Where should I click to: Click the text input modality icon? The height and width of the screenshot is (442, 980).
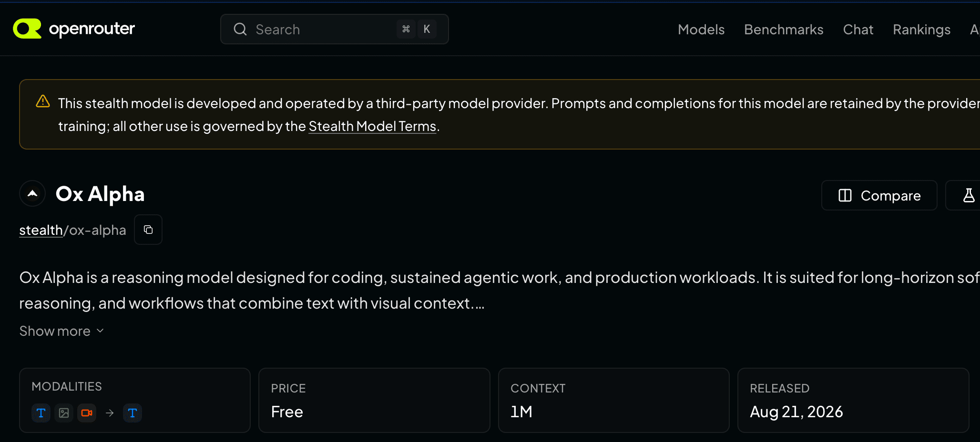(41, 413)
